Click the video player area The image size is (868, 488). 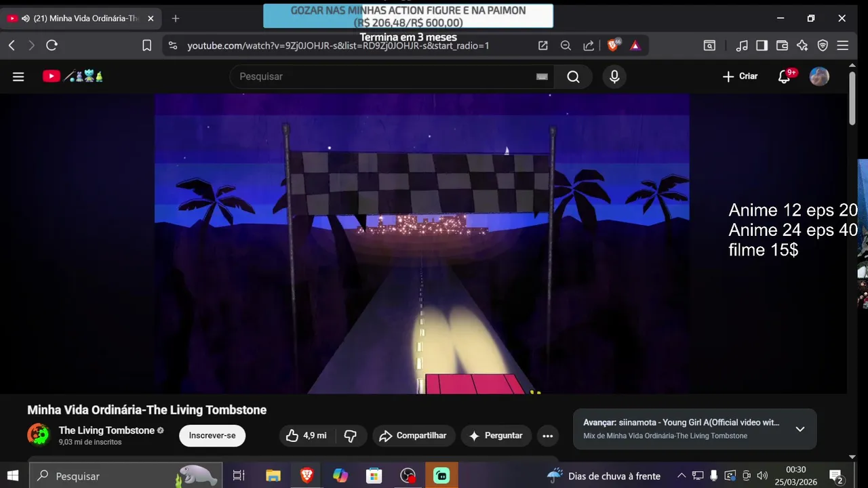(x=422, y=244)
